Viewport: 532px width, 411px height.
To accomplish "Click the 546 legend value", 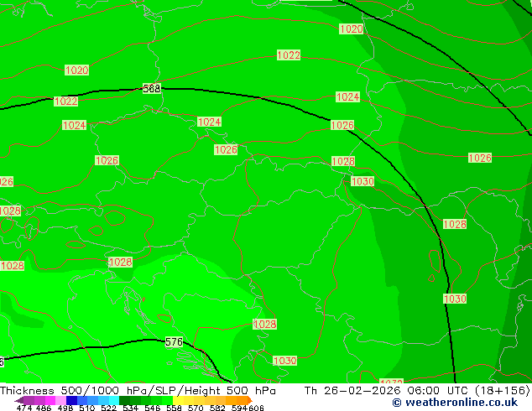I will point(153,408).
